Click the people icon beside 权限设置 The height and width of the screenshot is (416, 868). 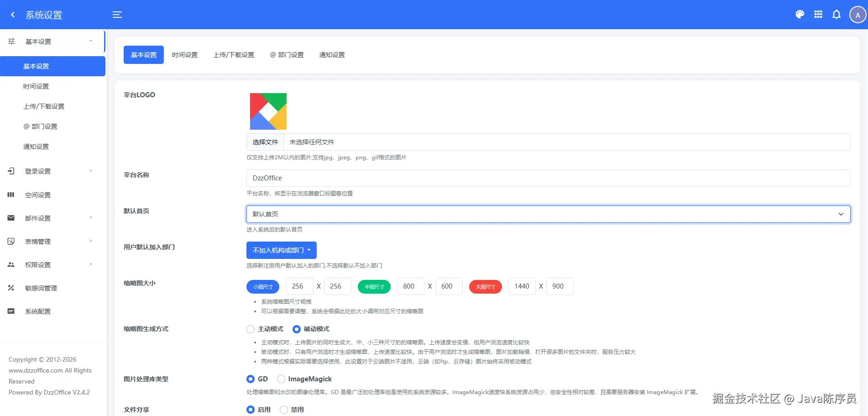click(11, 265)
